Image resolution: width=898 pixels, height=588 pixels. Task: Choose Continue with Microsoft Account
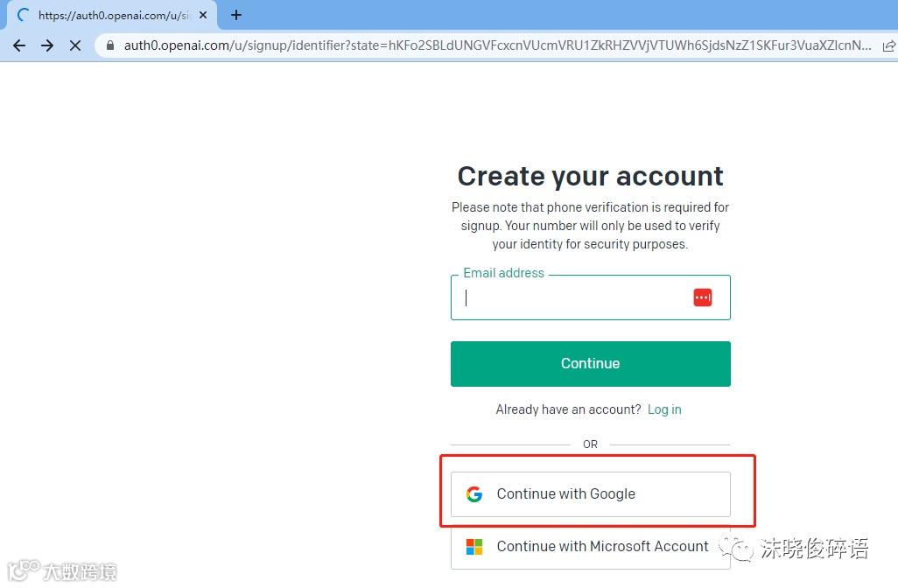coord(591,547)
